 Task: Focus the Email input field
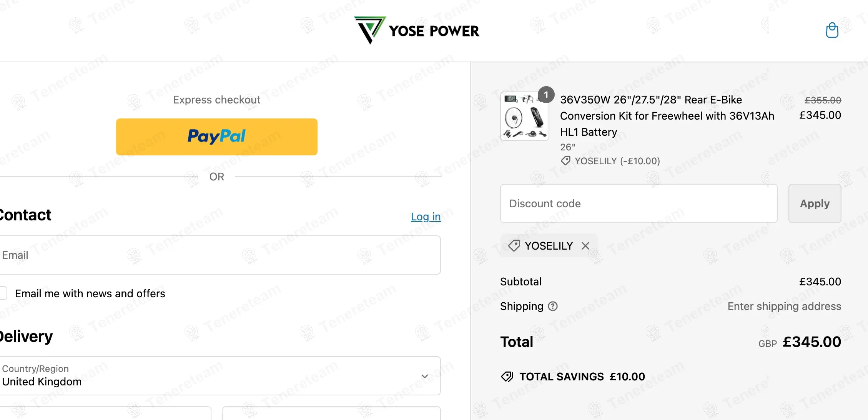tap(219, 255)
